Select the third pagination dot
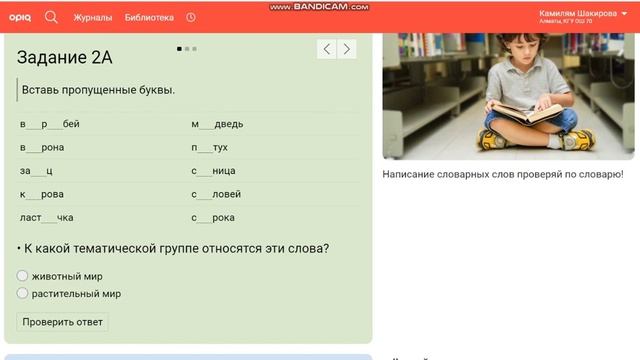The height and width of the screenshot is (360, 640). [x=195, y=49]
